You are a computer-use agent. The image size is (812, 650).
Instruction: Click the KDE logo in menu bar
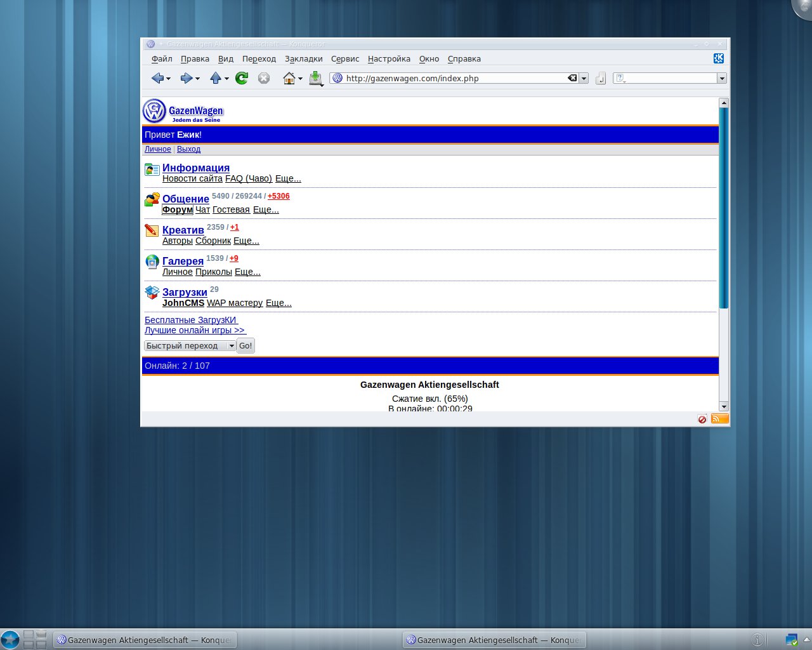(x=719, y=58)
